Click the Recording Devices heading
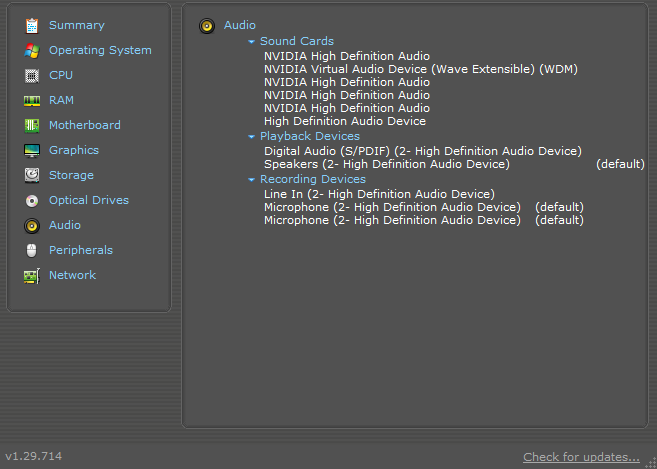657x469 pixels. pos(313,179)
